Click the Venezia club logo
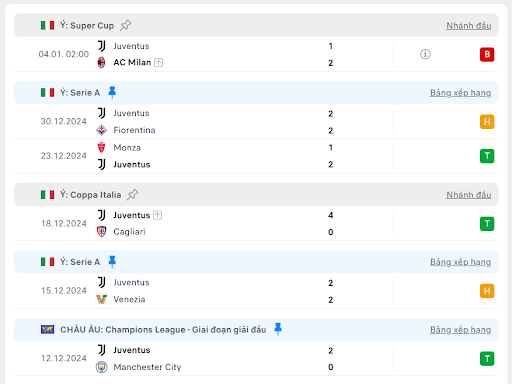 pyautogui.click(x=101, y=299)
